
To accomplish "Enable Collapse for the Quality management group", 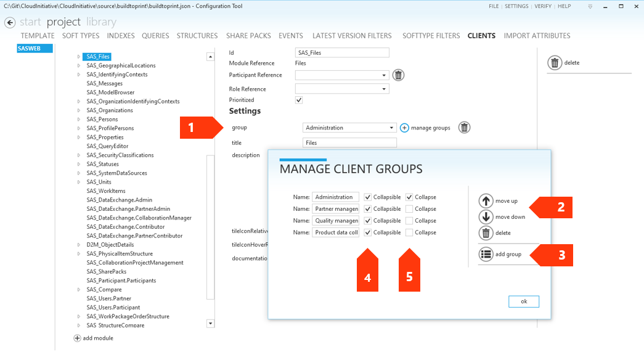I will pos(409,220).
